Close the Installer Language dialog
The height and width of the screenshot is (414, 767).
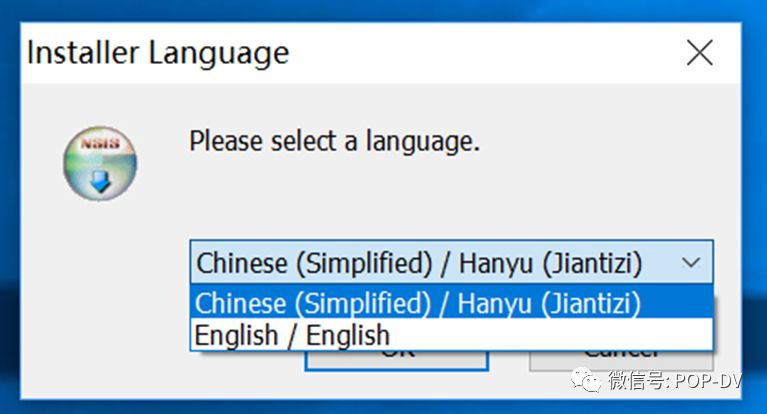click(x=699, y=52)
